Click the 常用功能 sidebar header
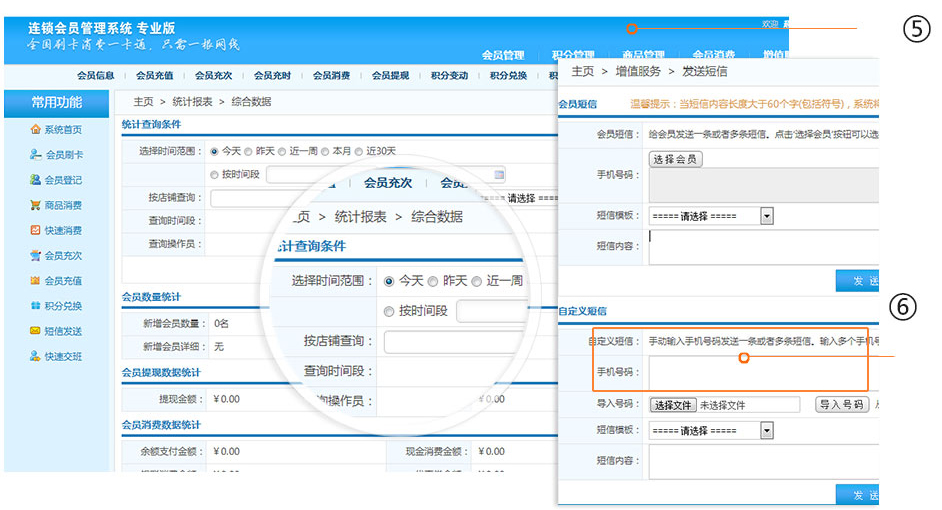 [56, 103]
